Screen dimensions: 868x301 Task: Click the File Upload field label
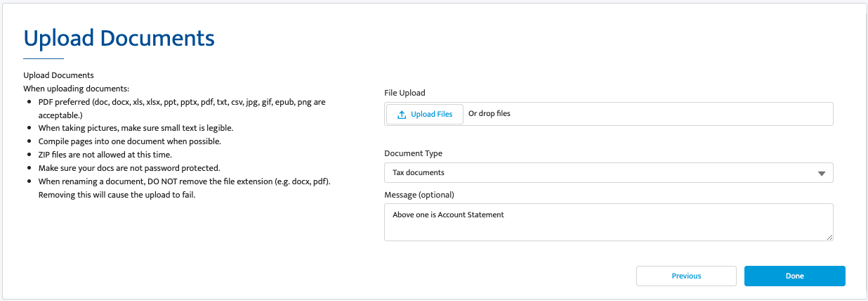(x=405, y=93)
